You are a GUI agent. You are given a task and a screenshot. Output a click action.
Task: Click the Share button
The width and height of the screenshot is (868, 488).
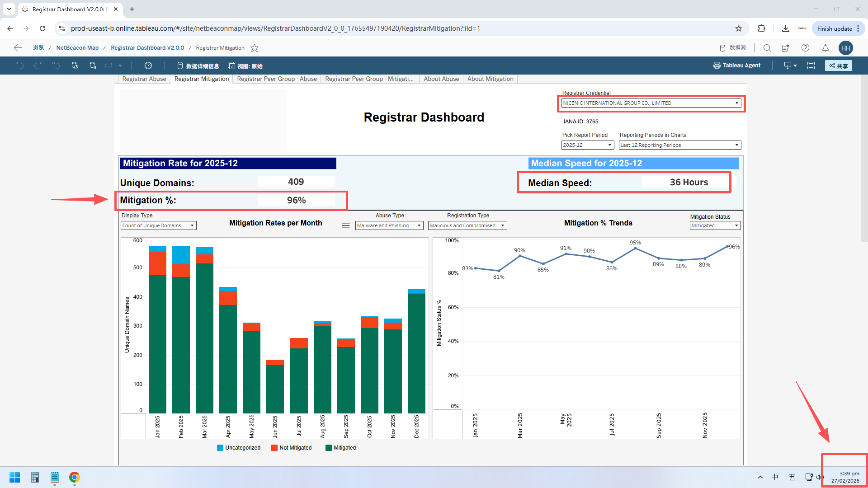point(838,66)
